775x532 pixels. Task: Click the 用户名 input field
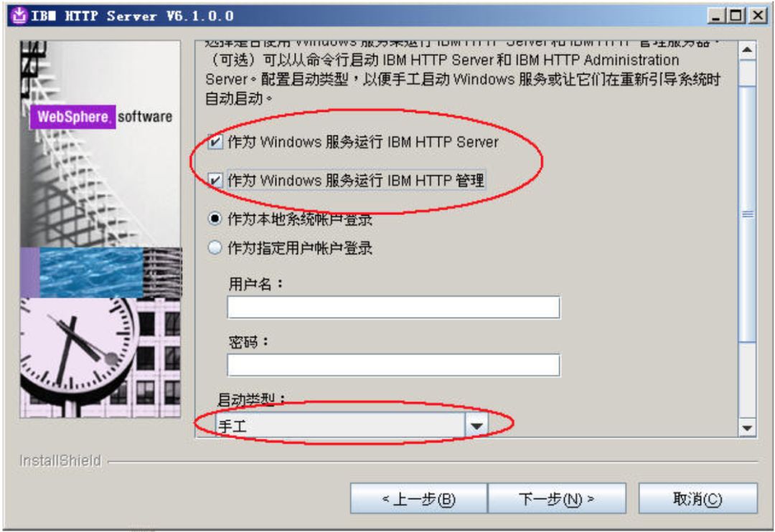(x=393, y=308)
